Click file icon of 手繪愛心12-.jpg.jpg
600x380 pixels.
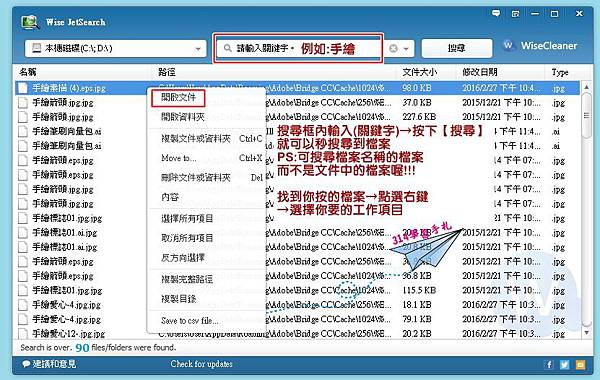[x=23, y=334]
